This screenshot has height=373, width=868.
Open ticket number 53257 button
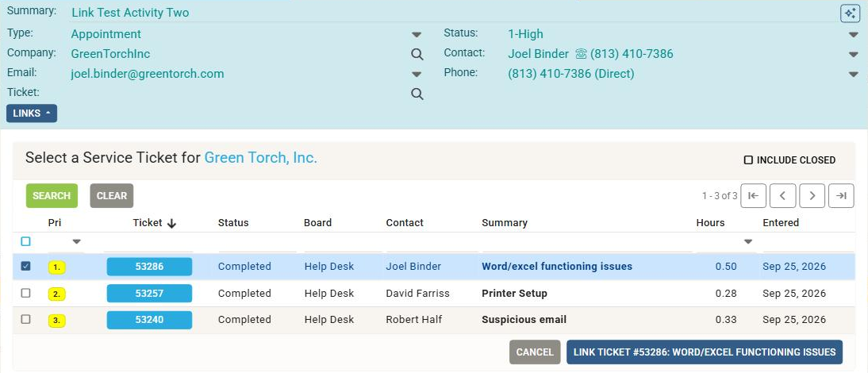point(149,294)
